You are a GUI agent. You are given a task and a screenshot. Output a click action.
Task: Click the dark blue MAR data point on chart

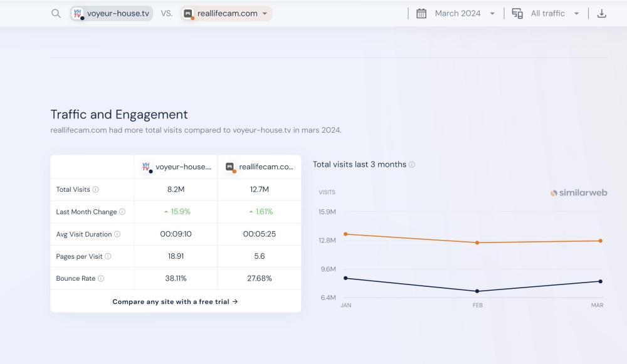pos(600,281)
